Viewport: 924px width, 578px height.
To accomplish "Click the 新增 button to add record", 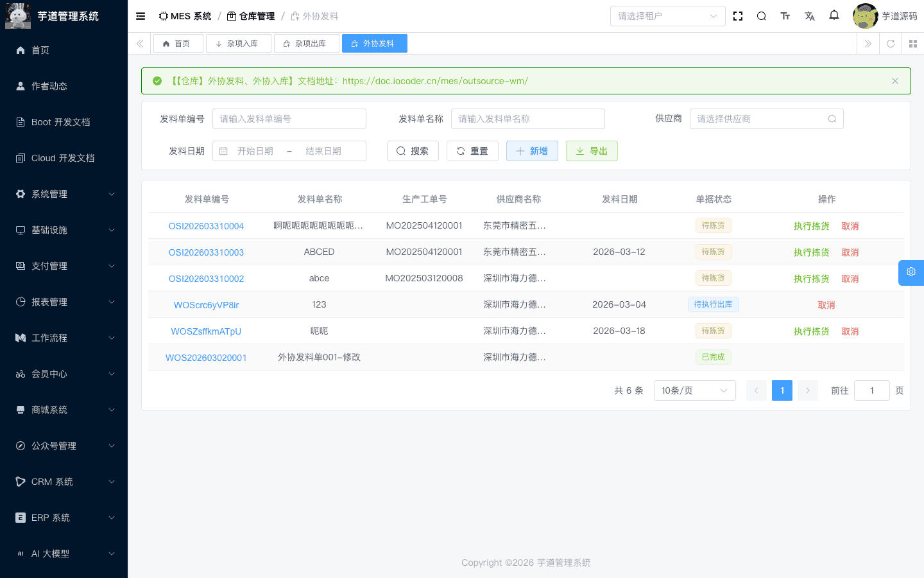I will (x=532, y=150).
